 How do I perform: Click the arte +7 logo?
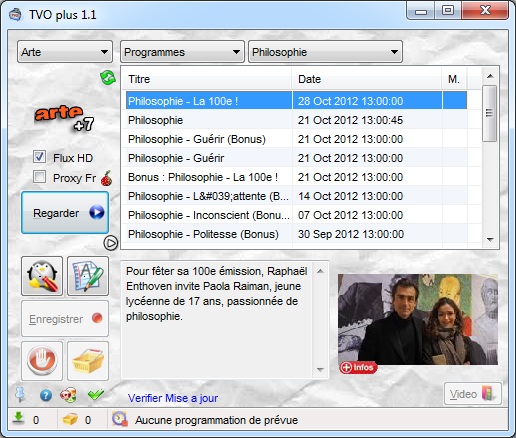64,118
